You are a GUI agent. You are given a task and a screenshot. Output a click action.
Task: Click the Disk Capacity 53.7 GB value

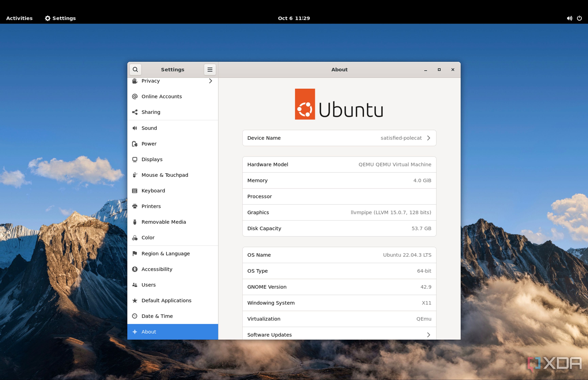[x=421, y=228]
